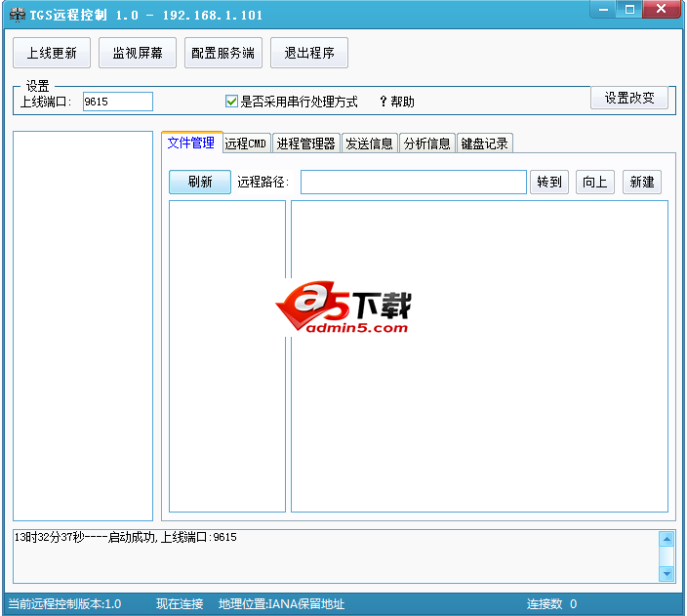The height and width of the screenshot is (616, 687).
Task: Close the TGS window
Action: 662,9
